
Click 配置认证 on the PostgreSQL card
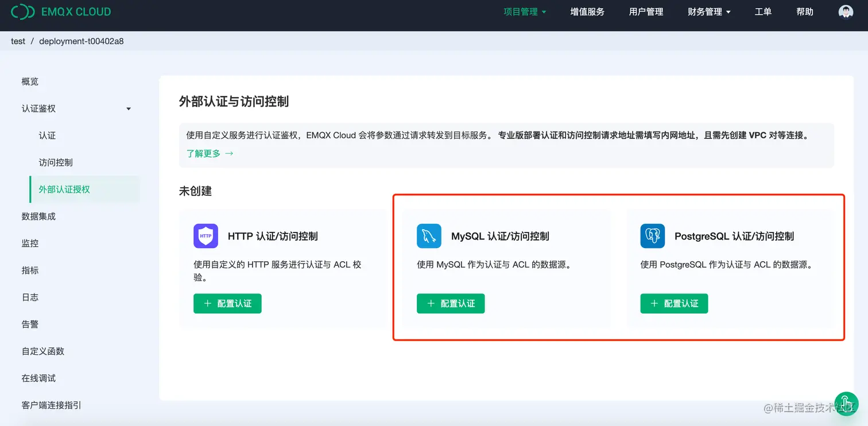tap(674, 303)
